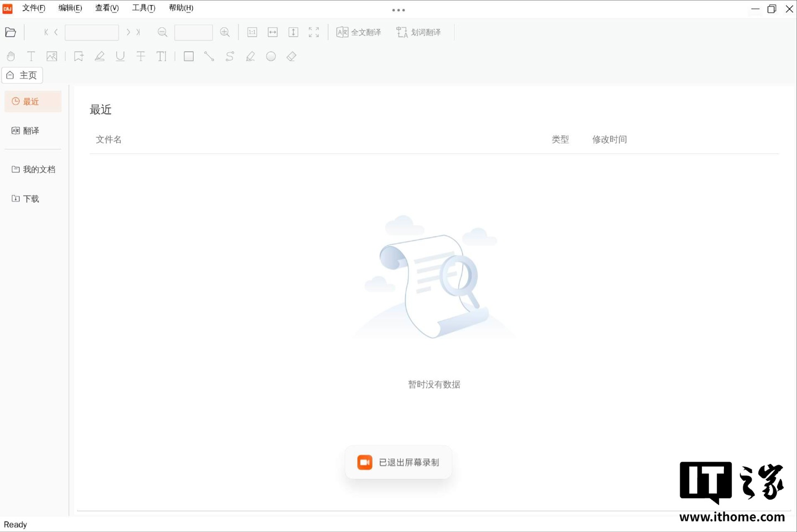This screenshot has width=797, height=532.
Task: Open the 工具(T) menu
Action: [x=143, y=8]
